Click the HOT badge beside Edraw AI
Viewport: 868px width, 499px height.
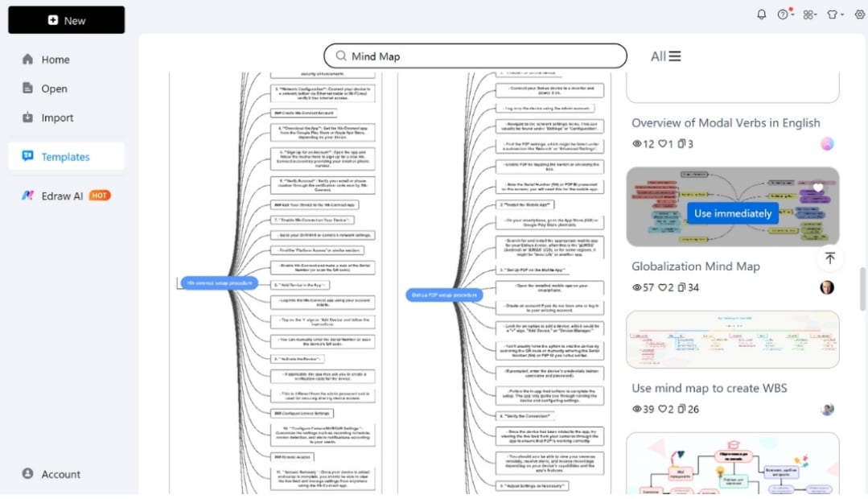point(100,196)
